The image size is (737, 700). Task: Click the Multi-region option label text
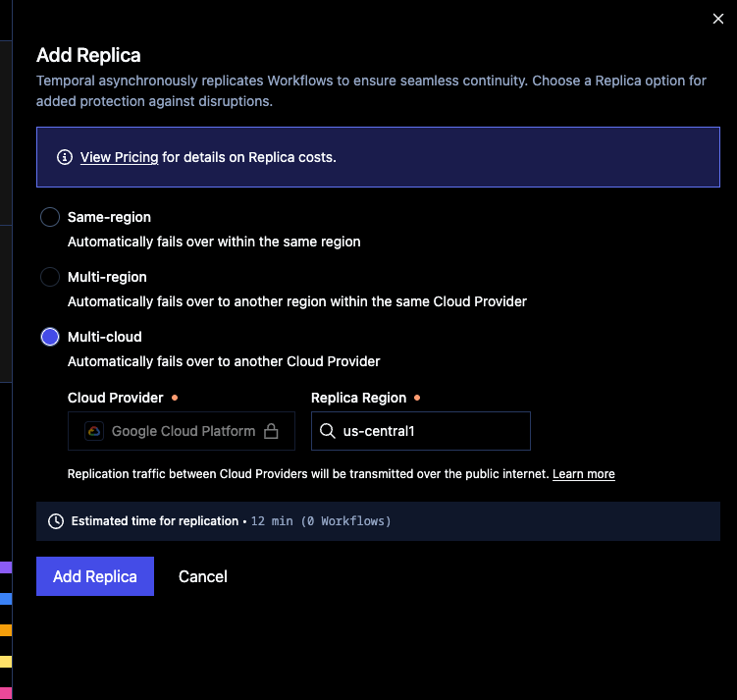click(x=107, y=277)
